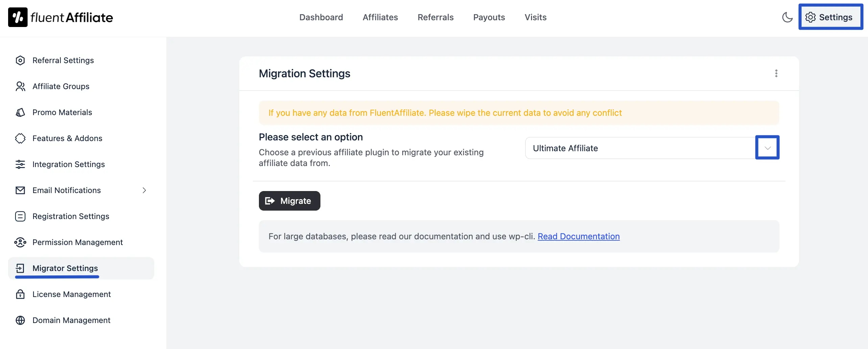Select Affiliate Groups in sidebar

[x=81, y=86]
